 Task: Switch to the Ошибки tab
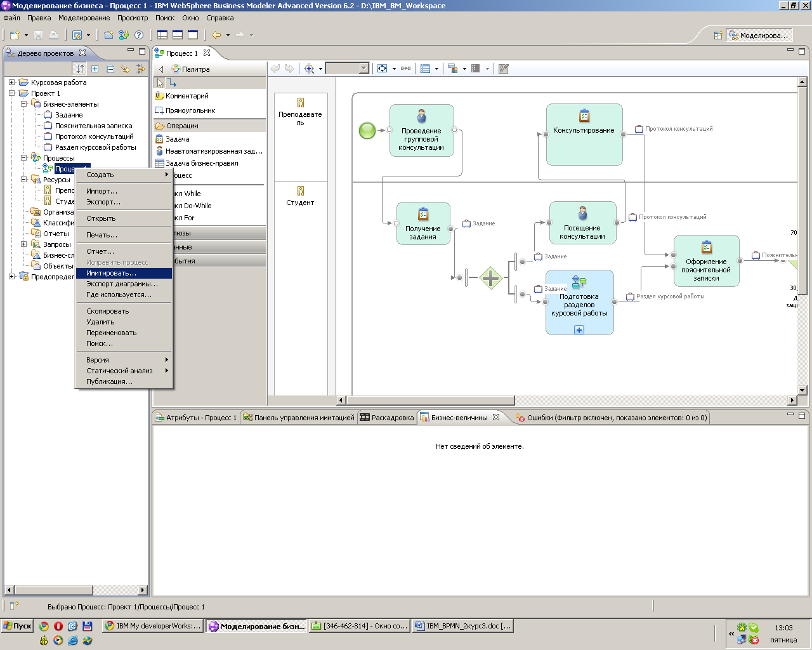click(x=612, y=418)
